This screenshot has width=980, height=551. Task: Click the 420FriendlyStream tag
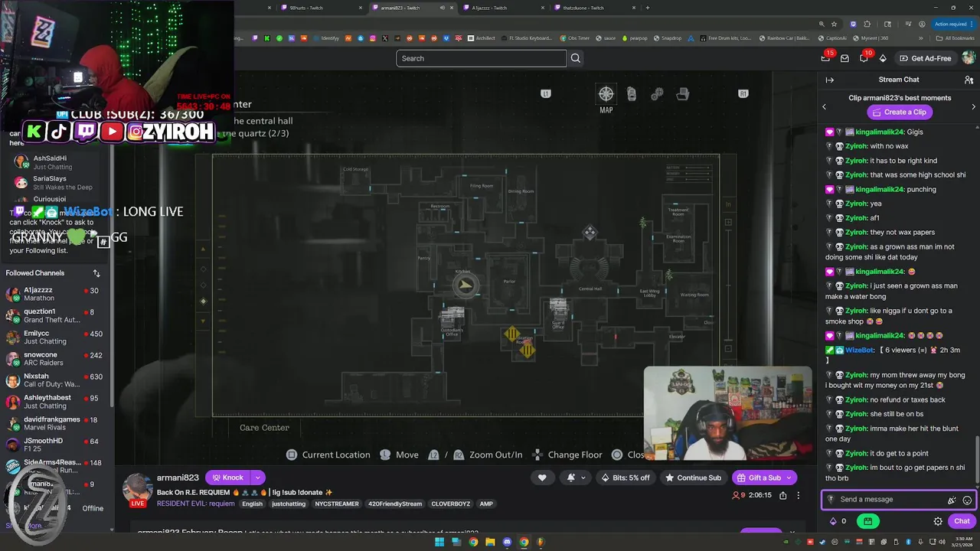point(394,504)
